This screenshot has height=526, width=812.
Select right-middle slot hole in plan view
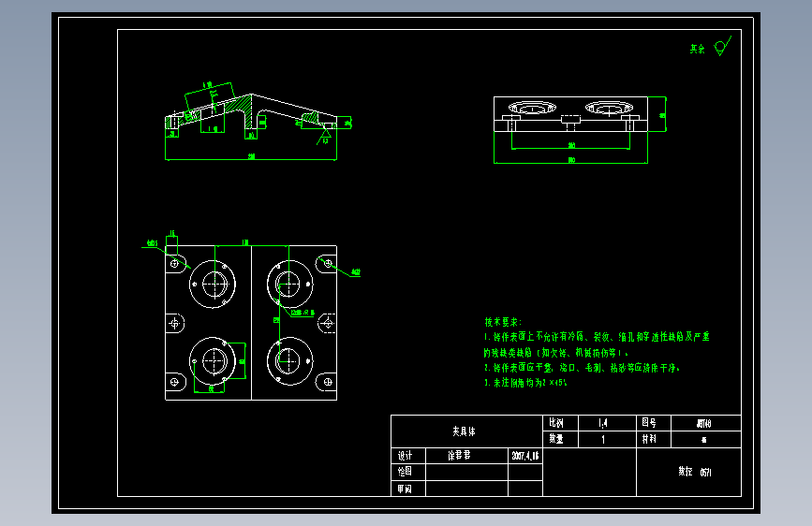327,324
